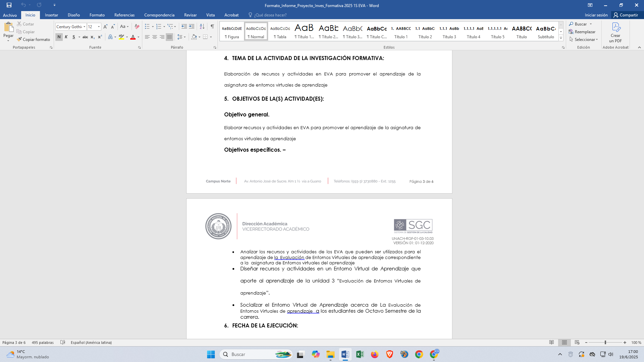Sort the selection alphabetically
The image size is (644, 362).
point(202,27)
